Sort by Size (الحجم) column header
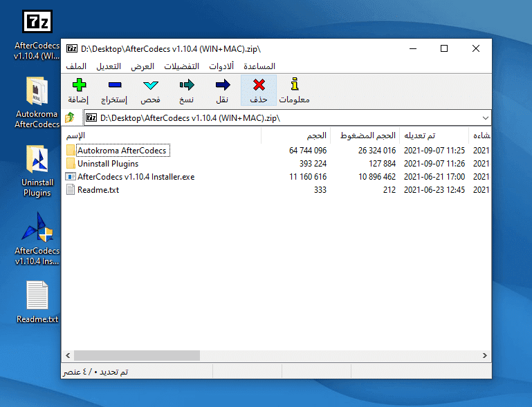 pyautogui.click(x=296, y=135)
